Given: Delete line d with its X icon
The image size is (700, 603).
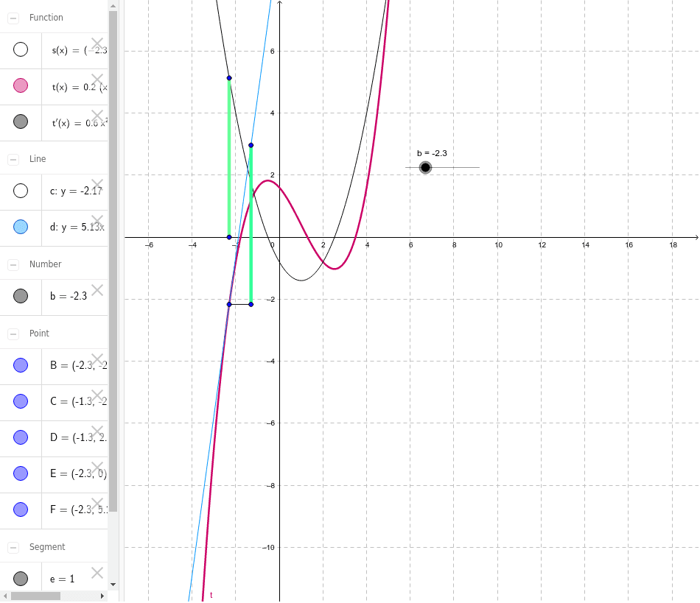Looking at the screenshot, I should pos(97,221).
